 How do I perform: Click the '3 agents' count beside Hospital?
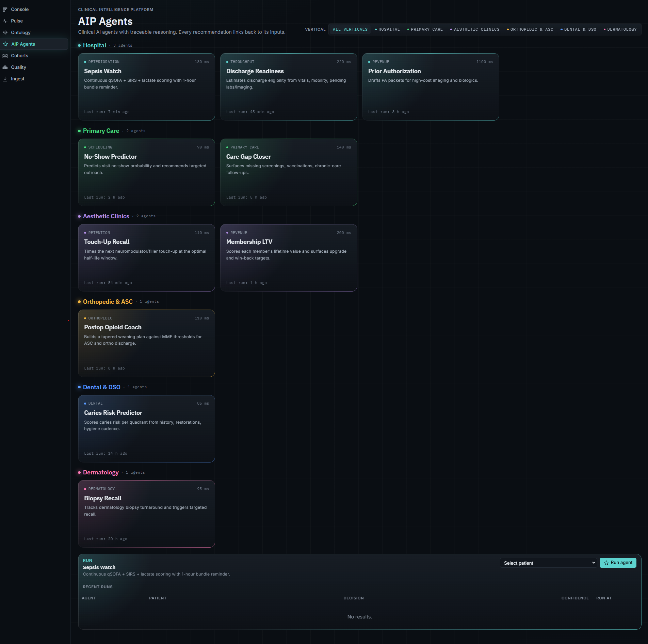pyautogui.click(x=123, y=46)
